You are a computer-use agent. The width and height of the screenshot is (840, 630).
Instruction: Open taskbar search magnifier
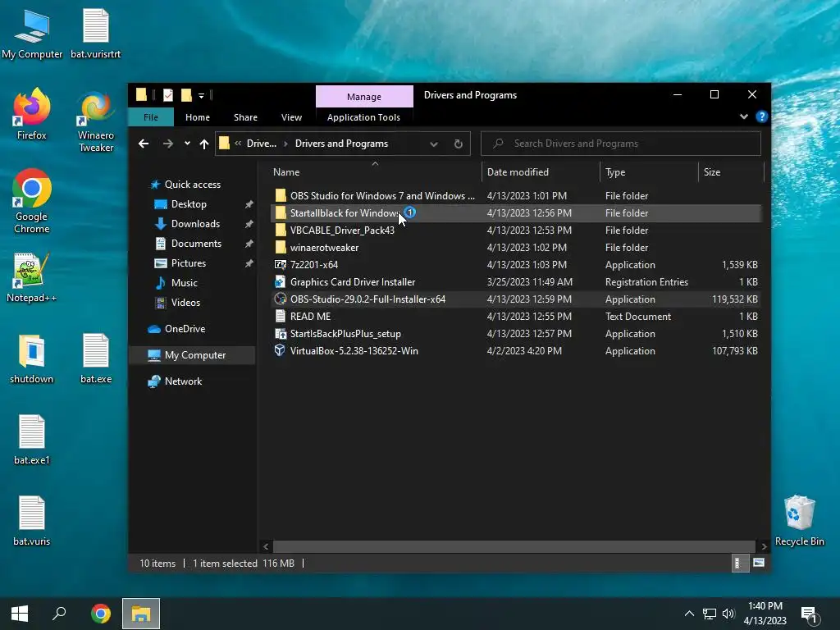[59, 614]
